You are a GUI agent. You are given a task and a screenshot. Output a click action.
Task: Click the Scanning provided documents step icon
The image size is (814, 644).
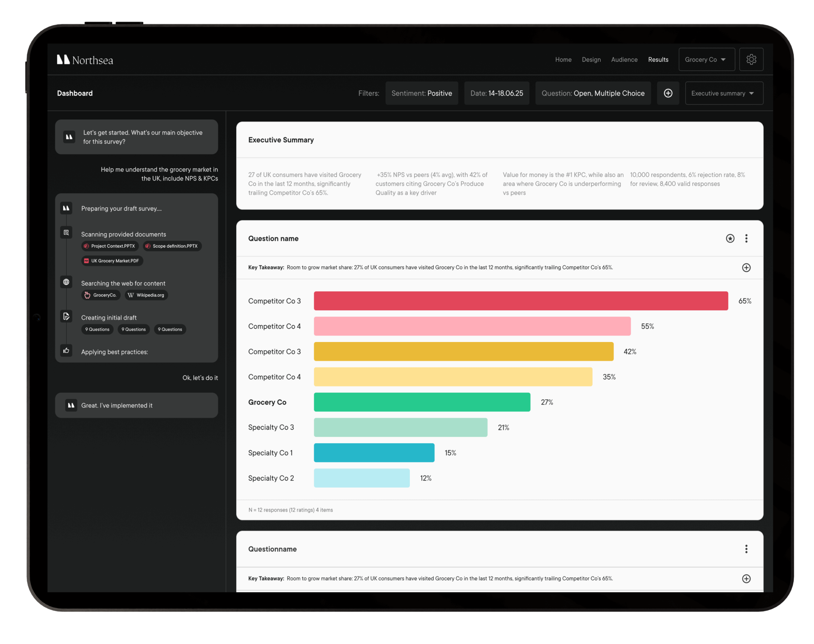(x=66, y=233)
